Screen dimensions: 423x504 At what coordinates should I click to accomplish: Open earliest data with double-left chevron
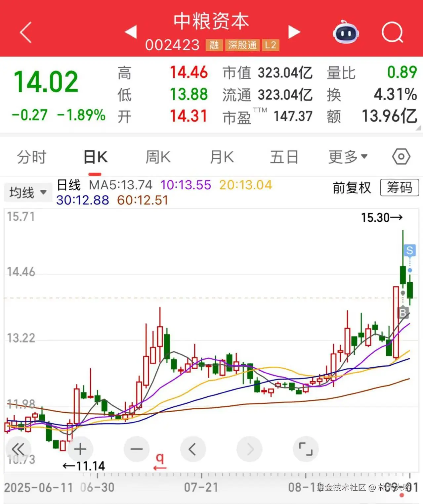[x=18, y=449]
